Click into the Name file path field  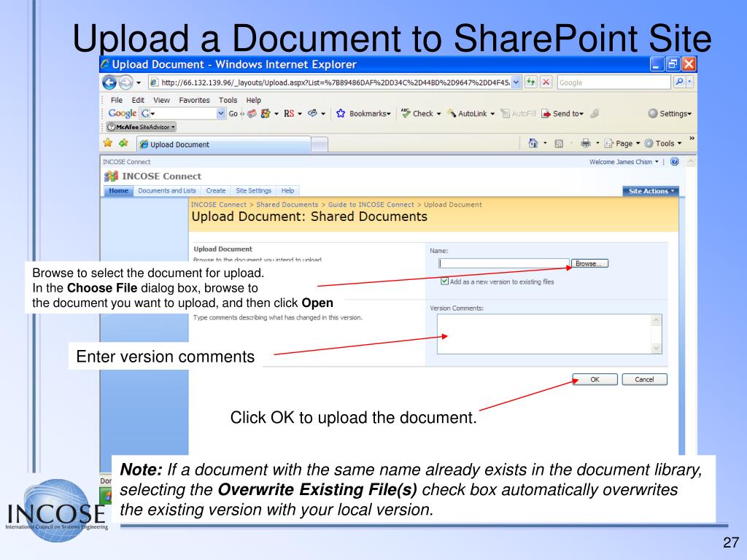point(503,263)
